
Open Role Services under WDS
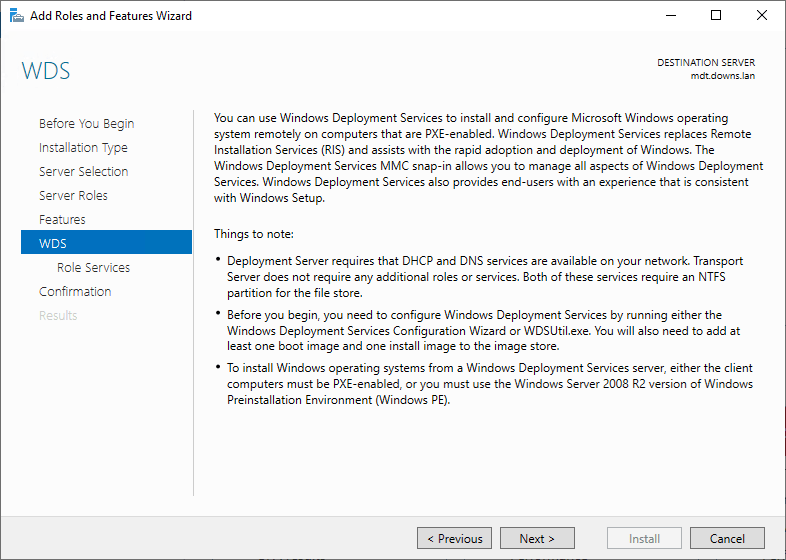[93, 268]
